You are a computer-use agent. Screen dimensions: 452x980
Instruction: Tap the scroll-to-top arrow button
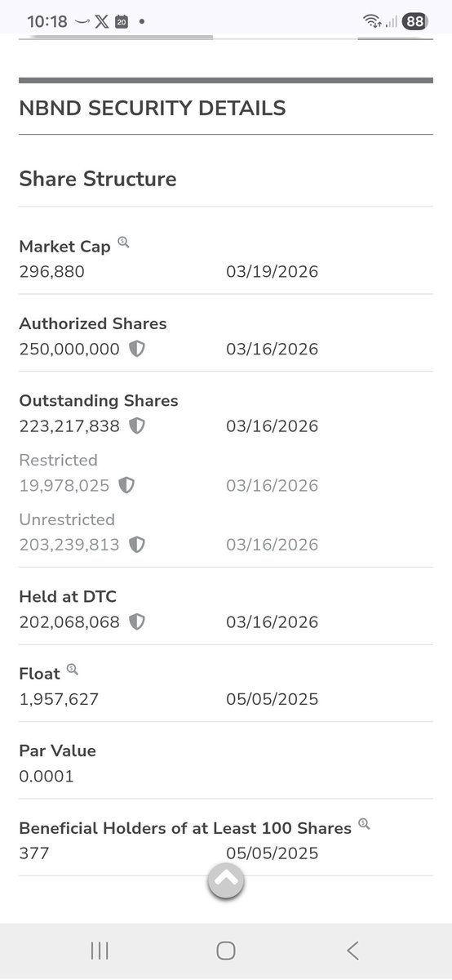click(226, 880)
